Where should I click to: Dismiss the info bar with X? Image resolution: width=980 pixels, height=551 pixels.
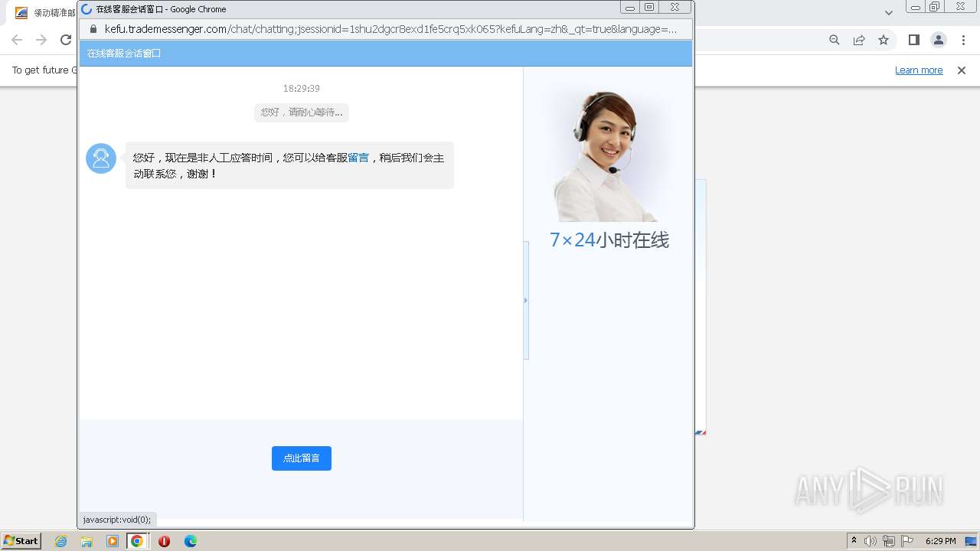click(x=962, y=70)
